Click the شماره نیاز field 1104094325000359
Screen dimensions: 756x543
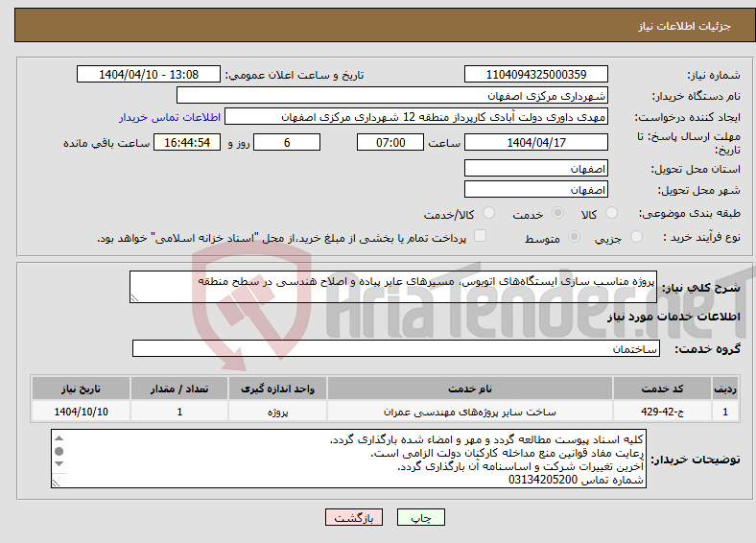(536, 74)
